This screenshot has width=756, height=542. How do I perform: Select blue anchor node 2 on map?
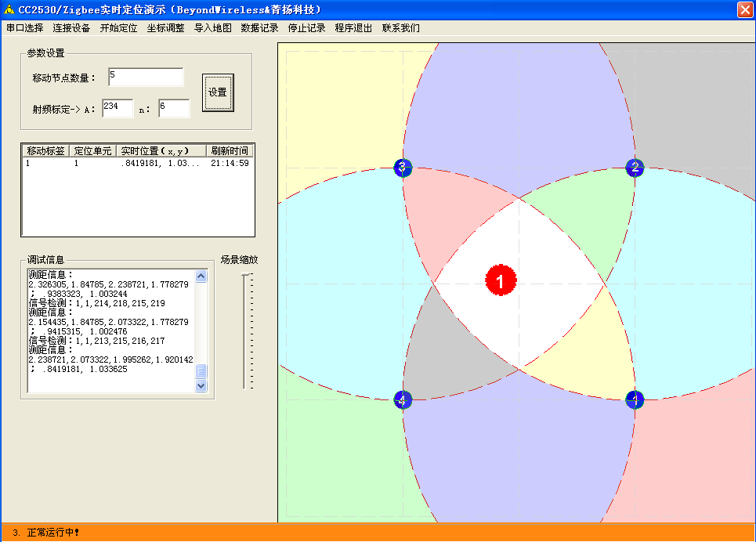click(x=635, y=168)
